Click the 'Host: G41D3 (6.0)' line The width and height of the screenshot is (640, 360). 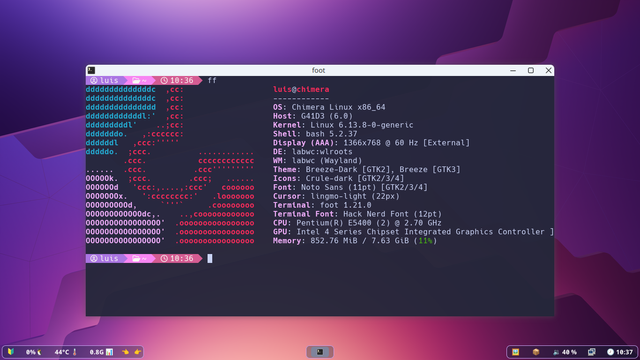313,116
